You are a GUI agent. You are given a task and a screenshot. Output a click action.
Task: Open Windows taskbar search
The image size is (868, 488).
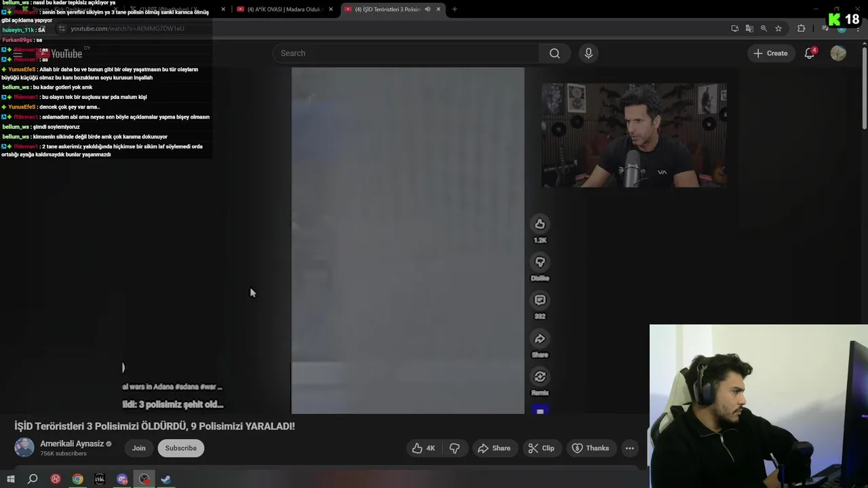[x=33, y=479]
